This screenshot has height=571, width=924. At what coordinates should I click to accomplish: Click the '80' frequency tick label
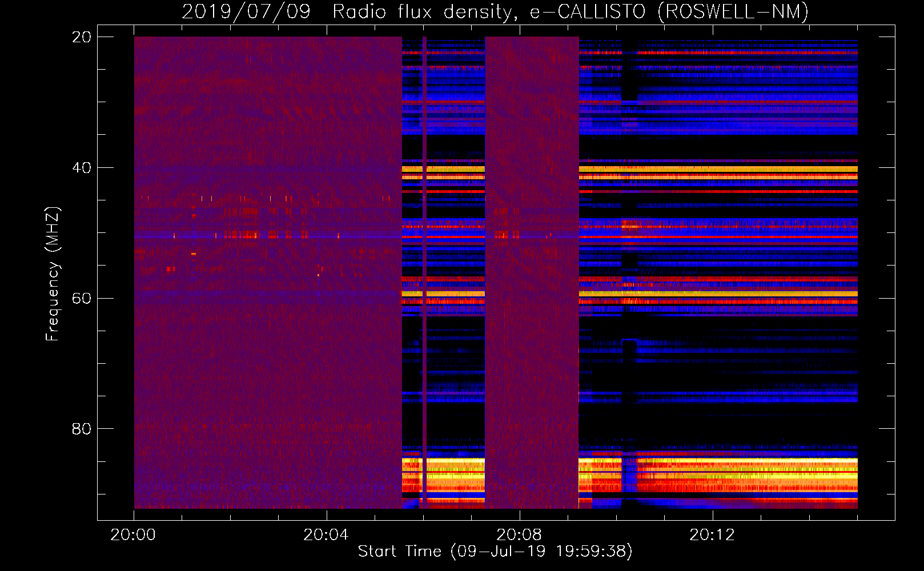click(81, 429)
